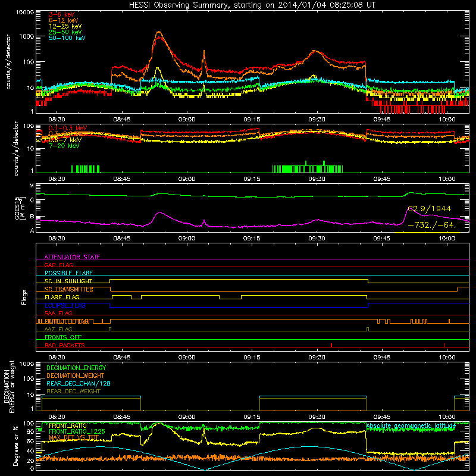Viewport: 476px width, 476px height.
Task: Select the cyan 50-100 keV legend label
Action: (67, 37)
